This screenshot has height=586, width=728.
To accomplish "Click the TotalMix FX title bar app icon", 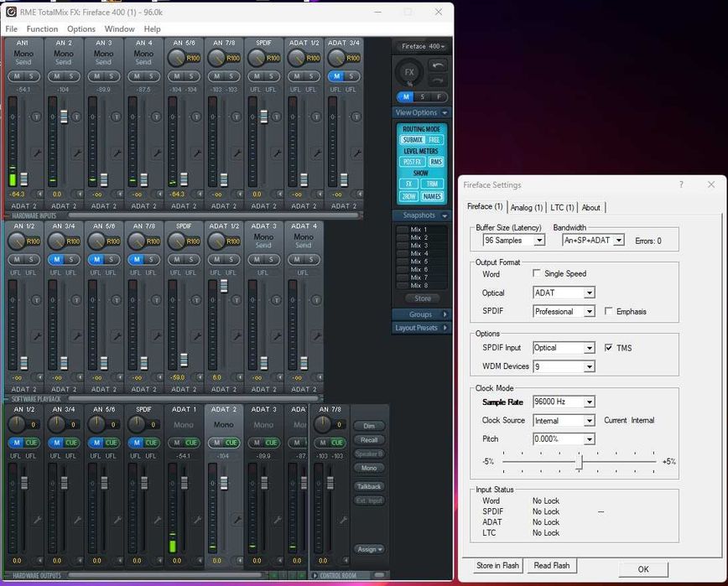I will pos(11,12).
